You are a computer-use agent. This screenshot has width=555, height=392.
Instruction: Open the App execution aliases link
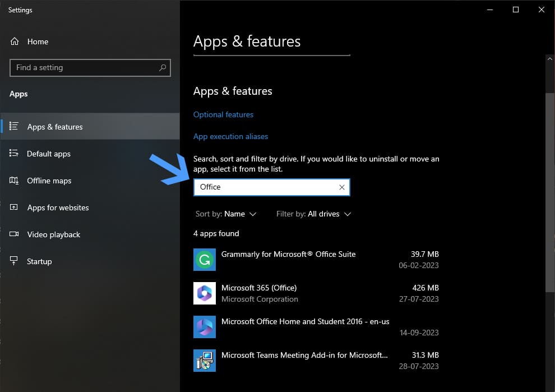[x=230, y=136]
